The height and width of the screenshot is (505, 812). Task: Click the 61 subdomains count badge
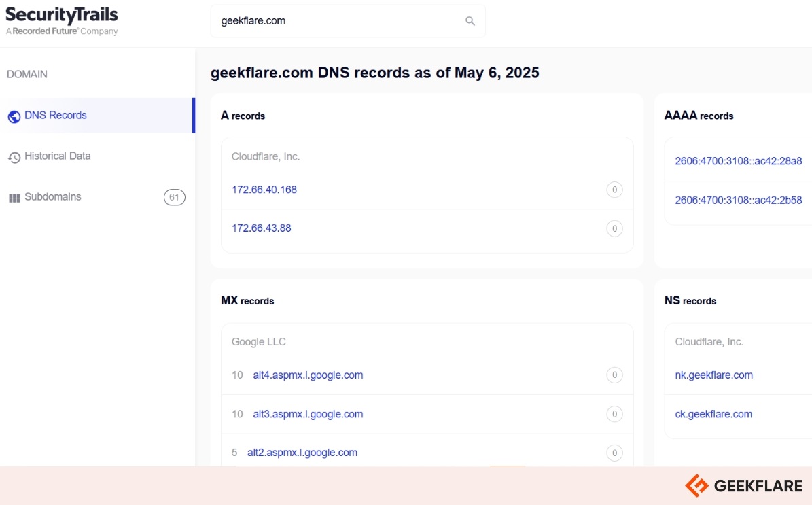click(175, 197)
